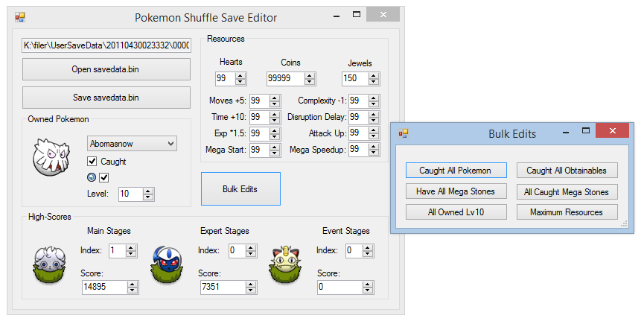The height and width of the screenshot is (324, 644).
Task: Click Save savedata.bin button
Action: pyautogui.click(x=106, y=98)
